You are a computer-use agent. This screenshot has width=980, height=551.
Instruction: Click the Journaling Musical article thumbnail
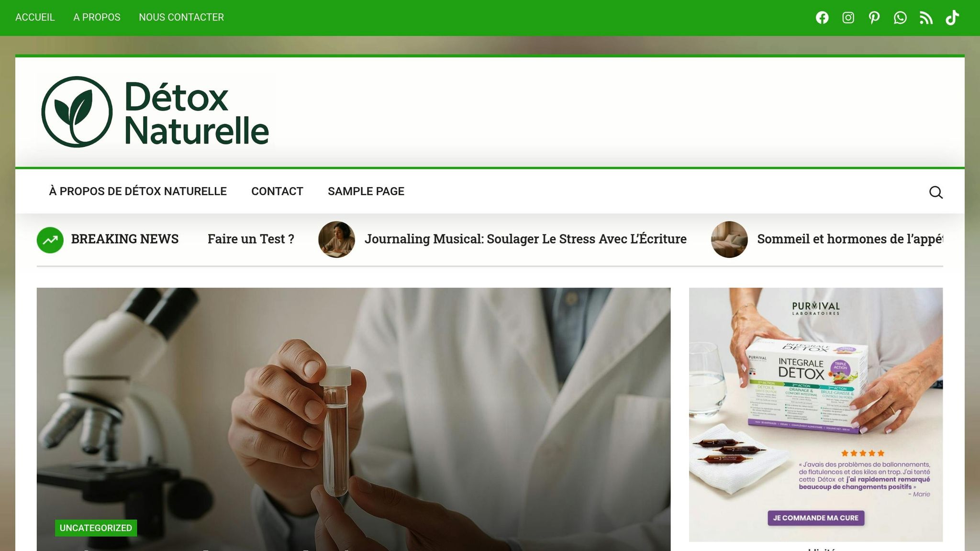pos(337,239)
